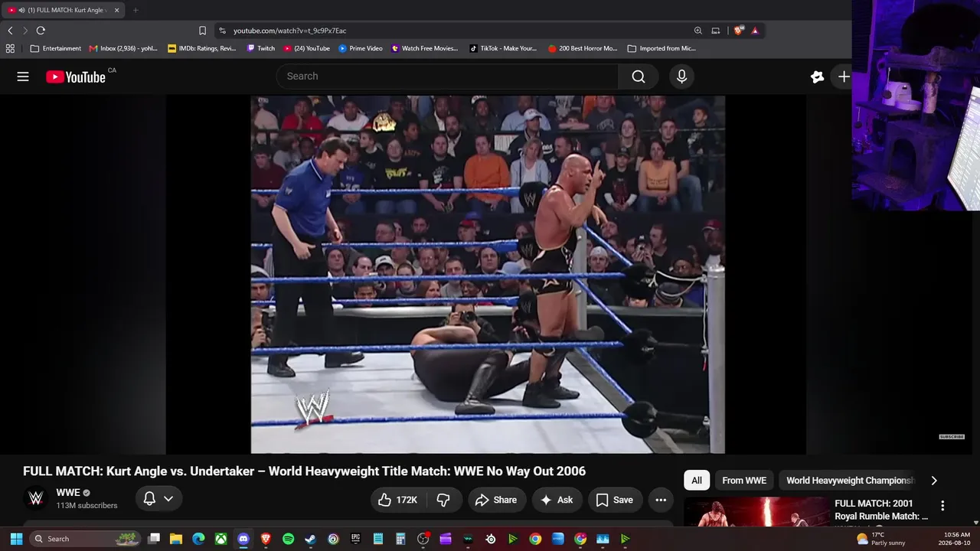Click the SUBSCRIBE watermark on the video
This screenshot has height=551, width=980.
952,437
